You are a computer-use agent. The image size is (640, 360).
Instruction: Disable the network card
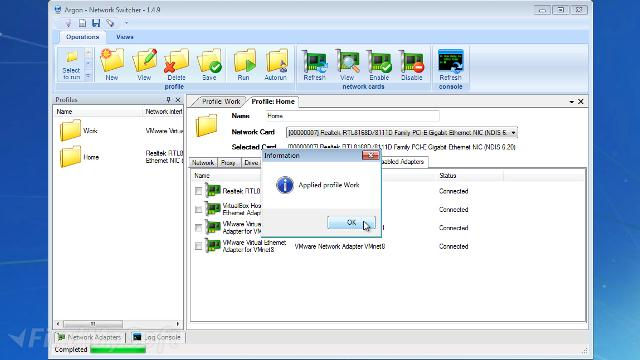(x=411, y=64)
